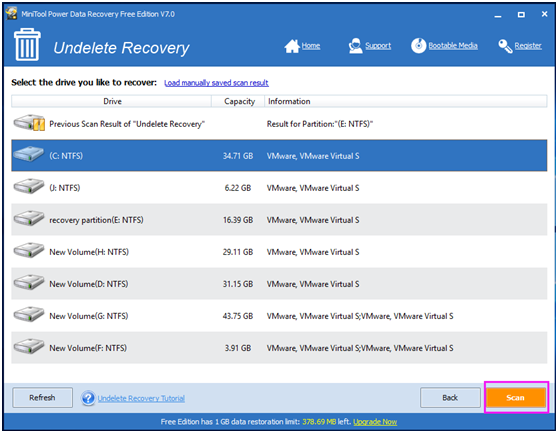Screen dimensions: 558x433
Task: Minimize the MiniTool window
Action: tap(498, 15)
